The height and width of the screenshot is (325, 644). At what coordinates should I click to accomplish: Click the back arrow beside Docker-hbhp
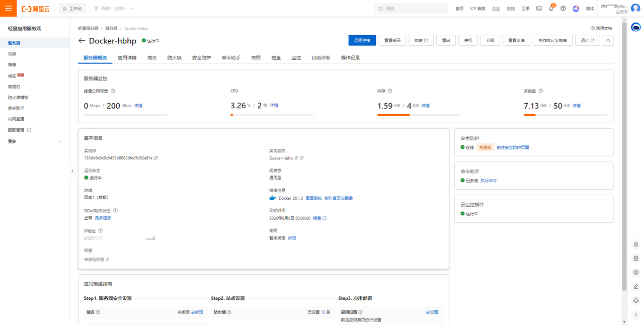pos(82,41)
